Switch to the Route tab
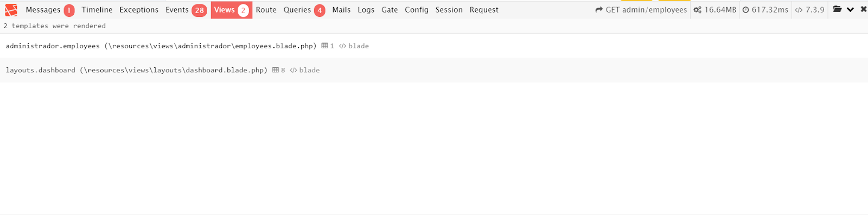 pyautogui.click(x=266, y=10)
